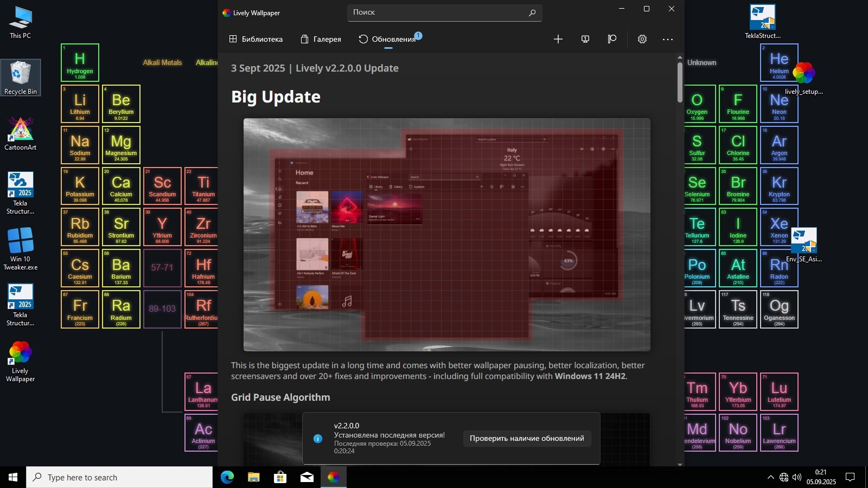This screenshot has height=488, width=868.
Task: Click the volume speaker tray icon
Action: [797, 477]
